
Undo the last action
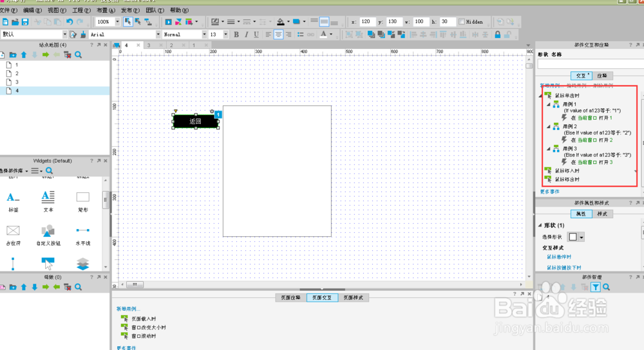pos(70,22)
